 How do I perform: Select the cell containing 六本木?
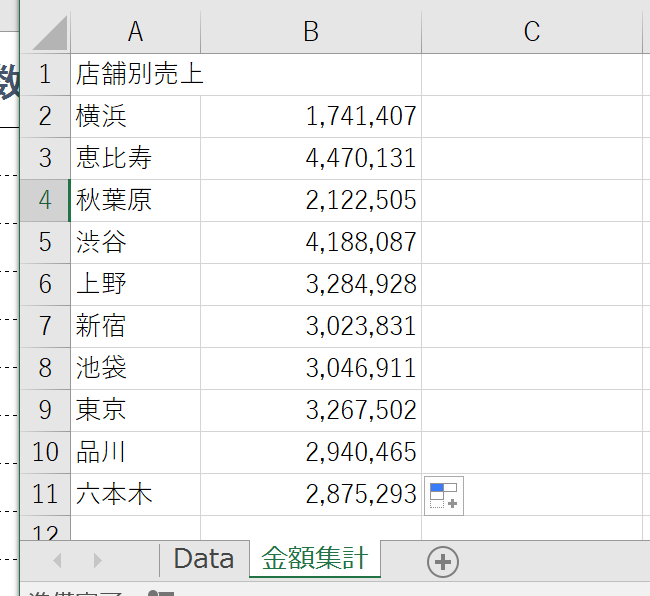(136, 494)
